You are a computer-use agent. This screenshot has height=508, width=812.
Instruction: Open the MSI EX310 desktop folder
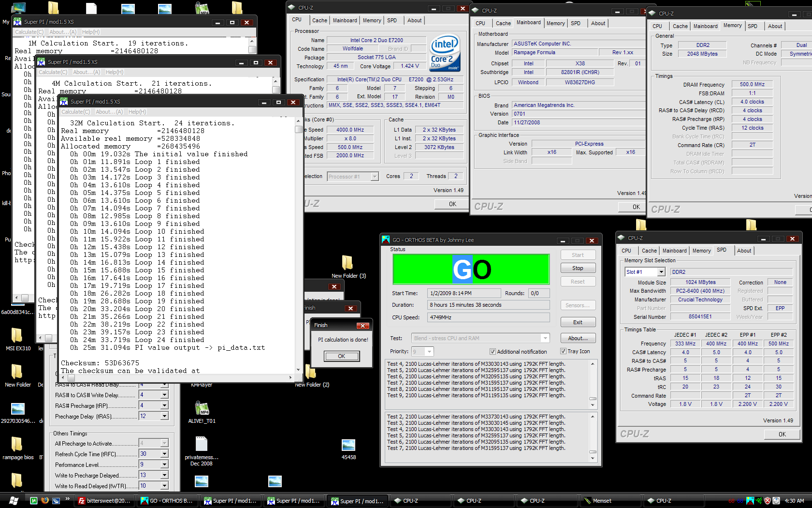pos(17,335)
